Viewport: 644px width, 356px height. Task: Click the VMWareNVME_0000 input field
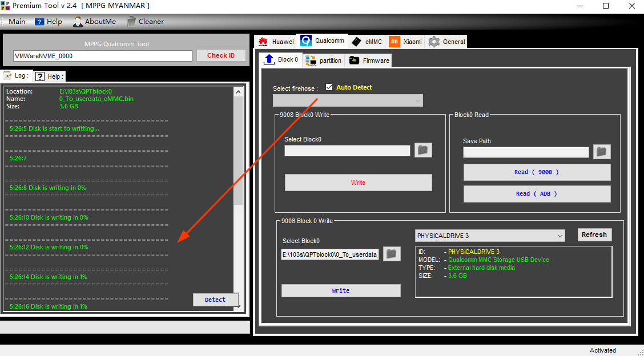pos(103,56)
